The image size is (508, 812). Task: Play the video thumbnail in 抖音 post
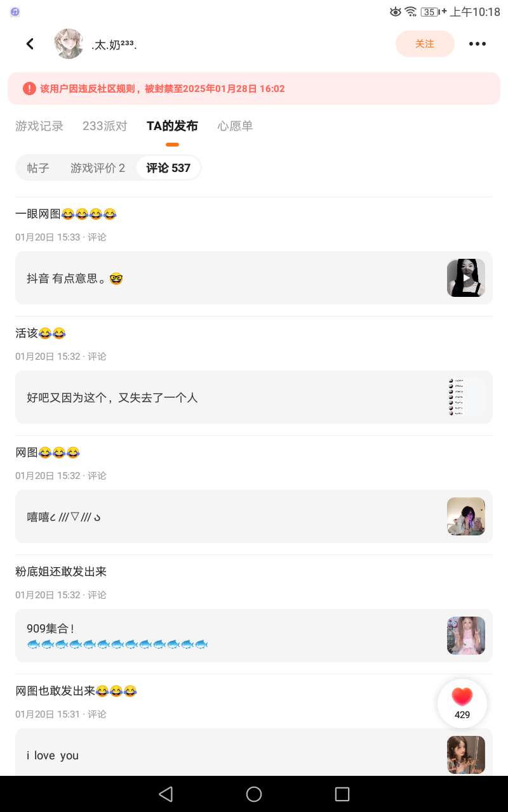(x=466, y=278)
